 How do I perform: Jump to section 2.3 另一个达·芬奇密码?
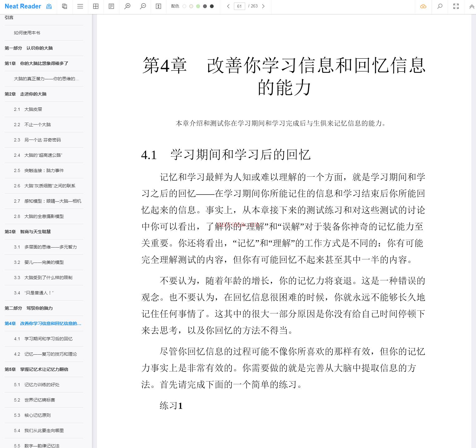37,140
